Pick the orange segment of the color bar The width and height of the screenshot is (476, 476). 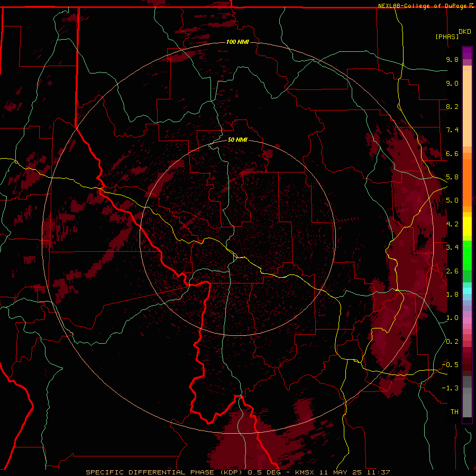[467, 182]
